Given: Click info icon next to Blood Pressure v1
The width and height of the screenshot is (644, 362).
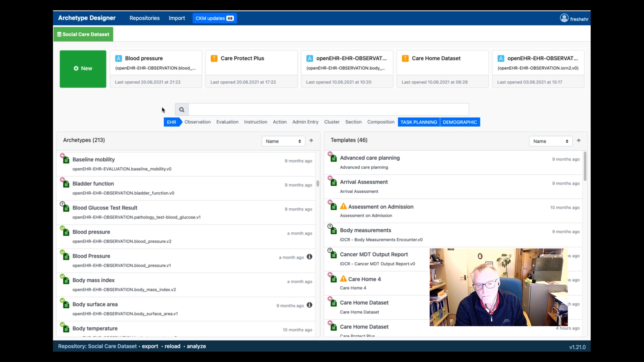Looking at the screenshot, I should coord(309,257).
